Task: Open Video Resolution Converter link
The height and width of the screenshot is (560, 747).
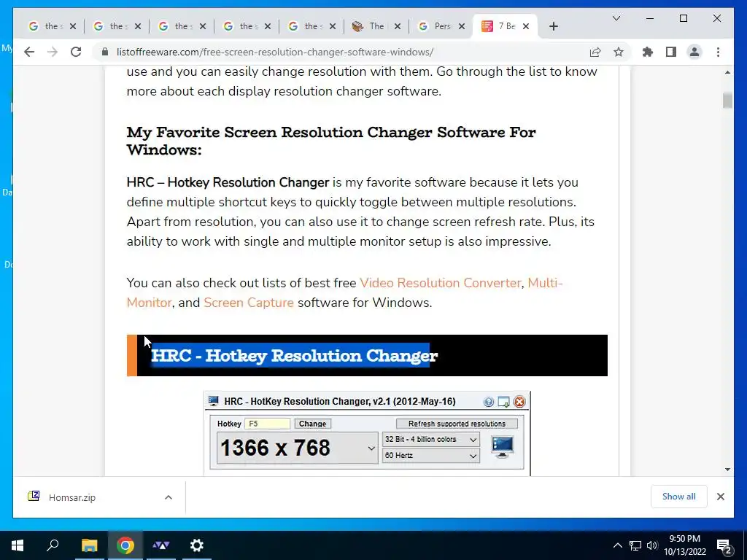Action: pyautogui.click(x=440, y=283)
